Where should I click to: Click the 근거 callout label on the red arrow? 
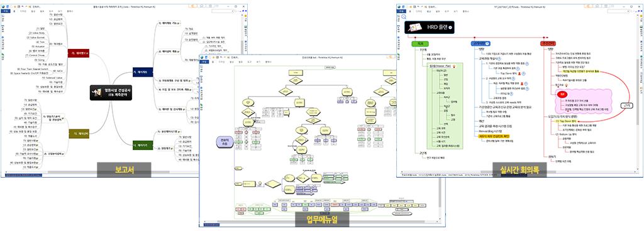click(x=627, y=105)
